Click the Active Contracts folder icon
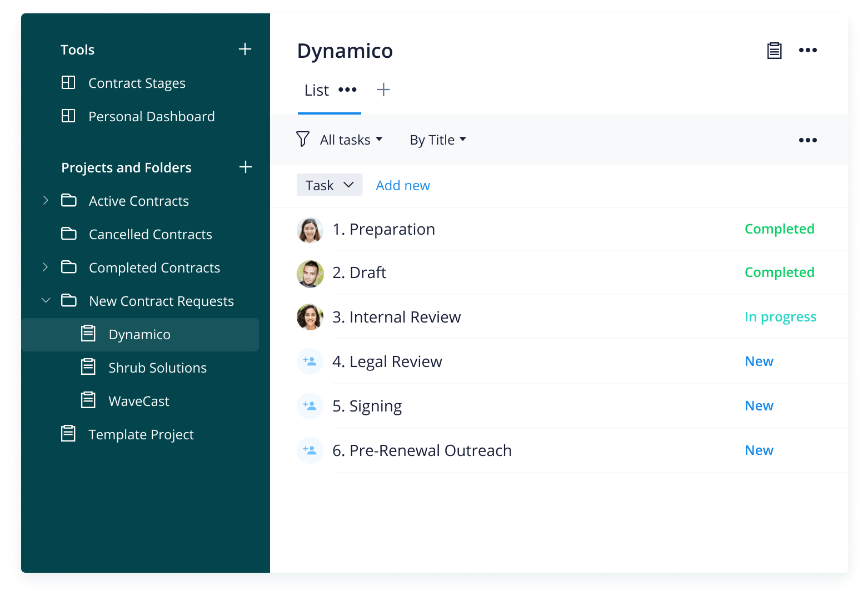Viewport: 868px width, 600px height. click(x=69, y=200)
